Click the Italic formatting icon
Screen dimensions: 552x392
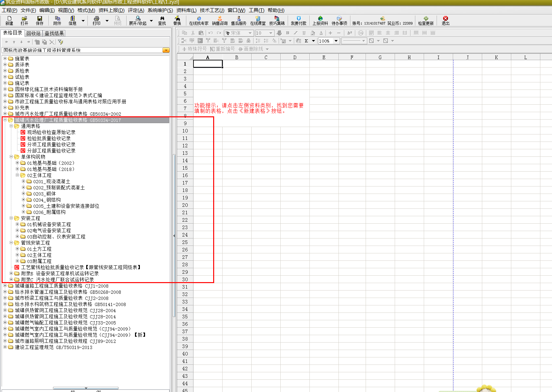[x=296, y=33]
